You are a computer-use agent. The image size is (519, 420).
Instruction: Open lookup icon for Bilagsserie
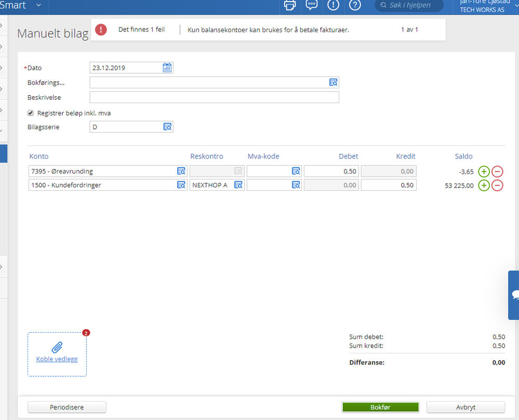pos(167,127)
